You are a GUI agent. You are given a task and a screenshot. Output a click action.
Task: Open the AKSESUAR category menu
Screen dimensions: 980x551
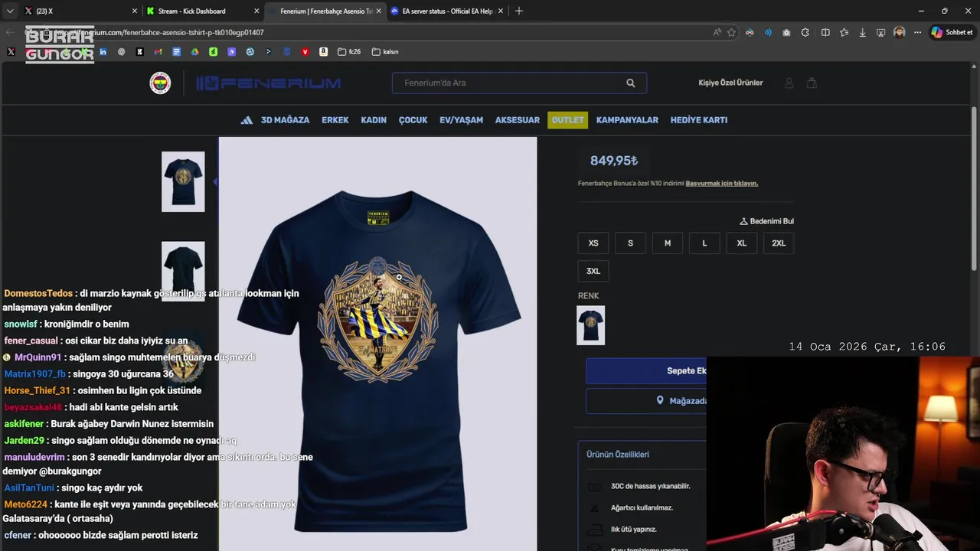[517, 120]
